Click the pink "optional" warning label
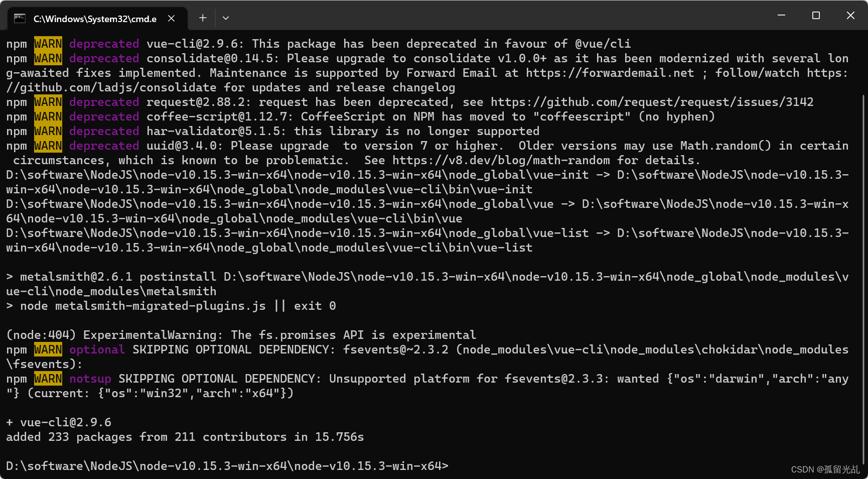 tap(97, 350)
